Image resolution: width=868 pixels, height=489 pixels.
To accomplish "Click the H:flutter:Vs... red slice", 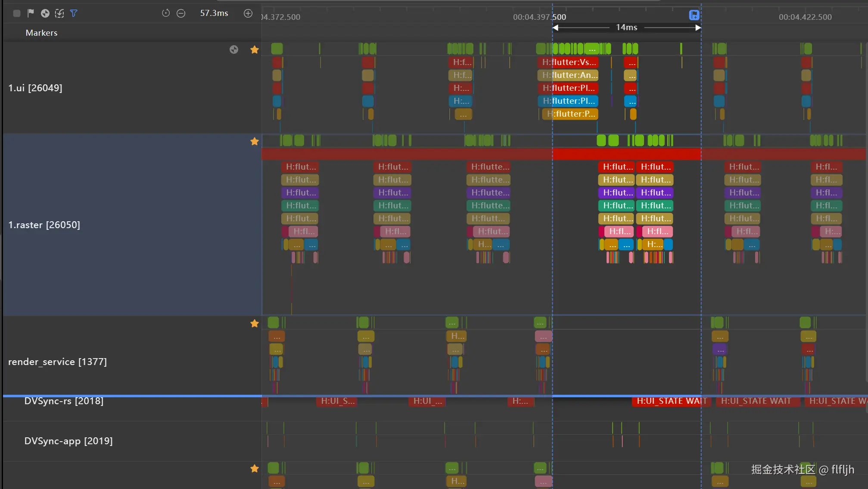I will coord(569,62).
